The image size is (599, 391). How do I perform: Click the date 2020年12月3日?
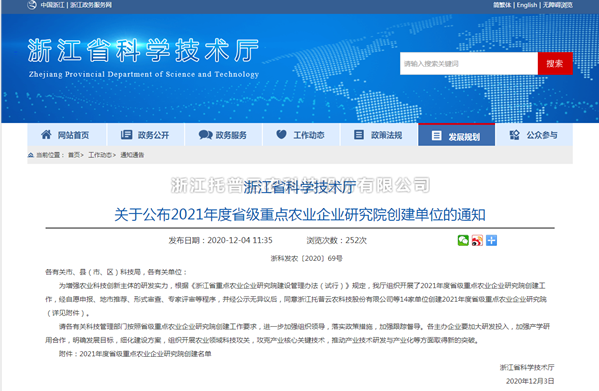[x=530, y=381]
